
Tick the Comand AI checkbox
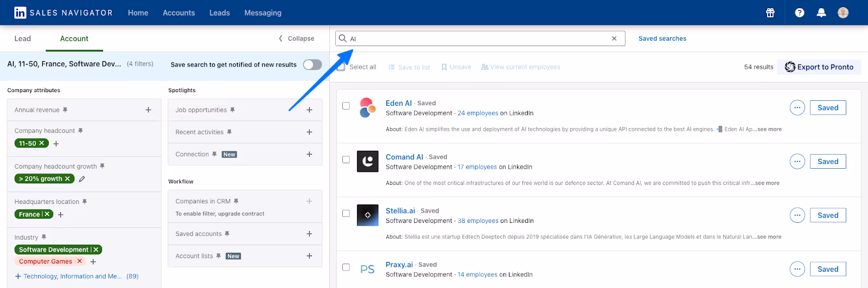(x=346, y=159)
